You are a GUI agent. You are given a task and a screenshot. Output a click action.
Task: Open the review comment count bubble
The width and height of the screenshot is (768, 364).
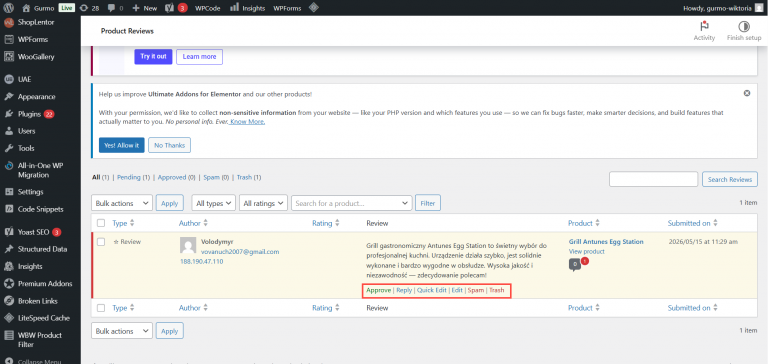(x=575, y=265)
